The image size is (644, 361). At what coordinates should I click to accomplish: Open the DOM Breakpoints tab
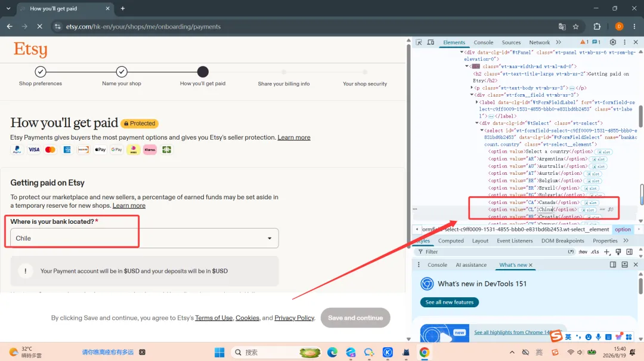tap(562, 241)
